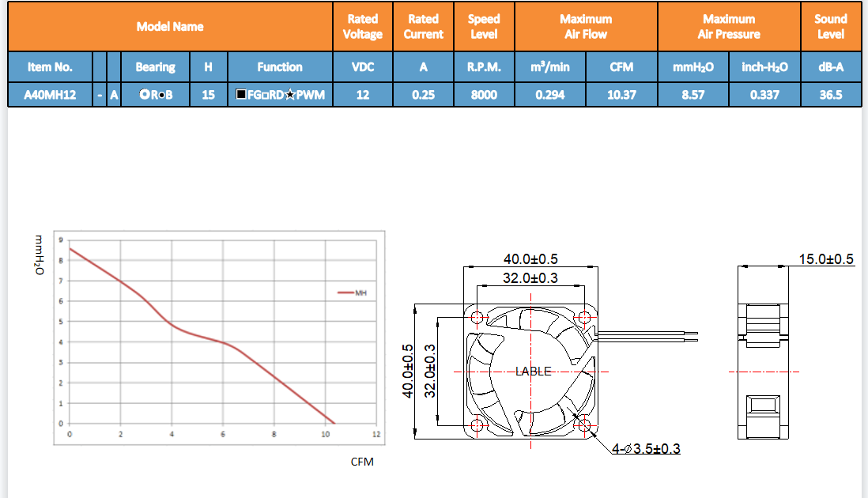Image resolution: width=868 pixels, height=498 pixels.
Task: Click the top-right mounting hole in fan drawing
Action: (584, 318)
